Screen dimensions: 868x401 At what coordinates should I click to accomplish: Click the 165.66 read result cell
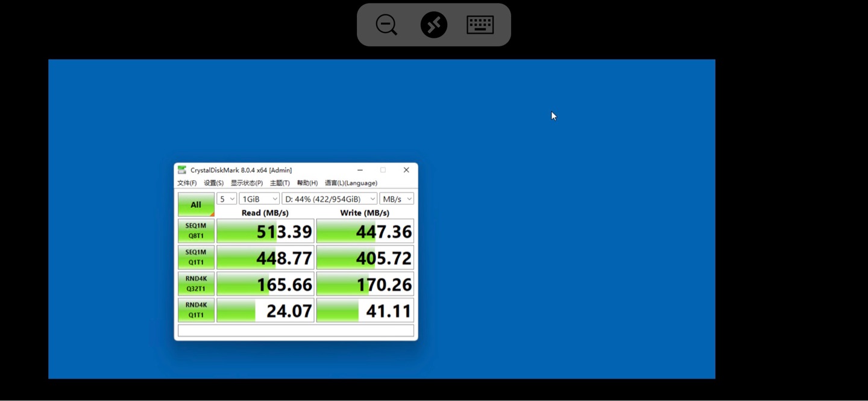265,284
